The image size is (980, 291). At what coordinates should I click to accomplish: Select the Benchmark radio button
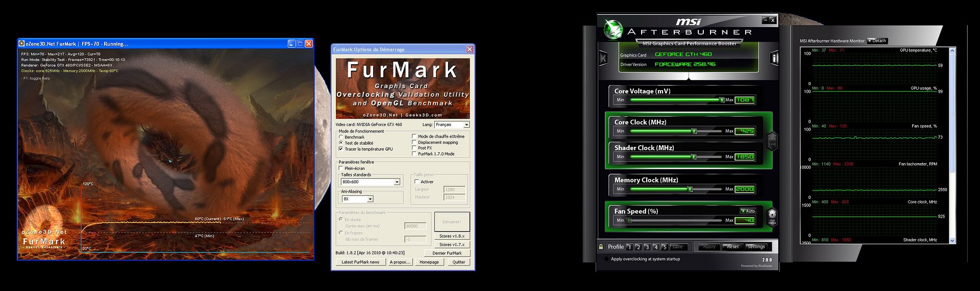point(341,137)
